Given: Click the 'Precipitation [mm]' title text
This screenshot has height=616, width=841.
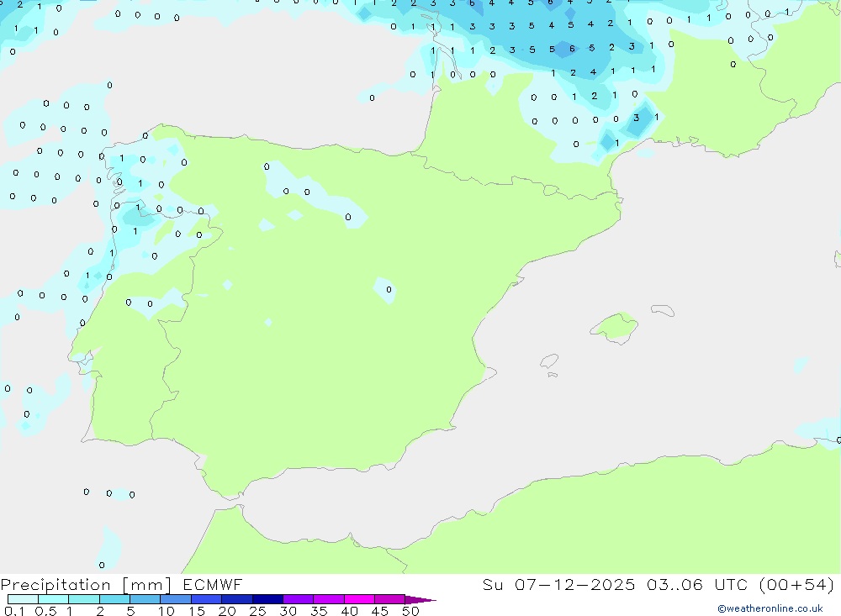Looking at the screenshot, I should (86, 585).
